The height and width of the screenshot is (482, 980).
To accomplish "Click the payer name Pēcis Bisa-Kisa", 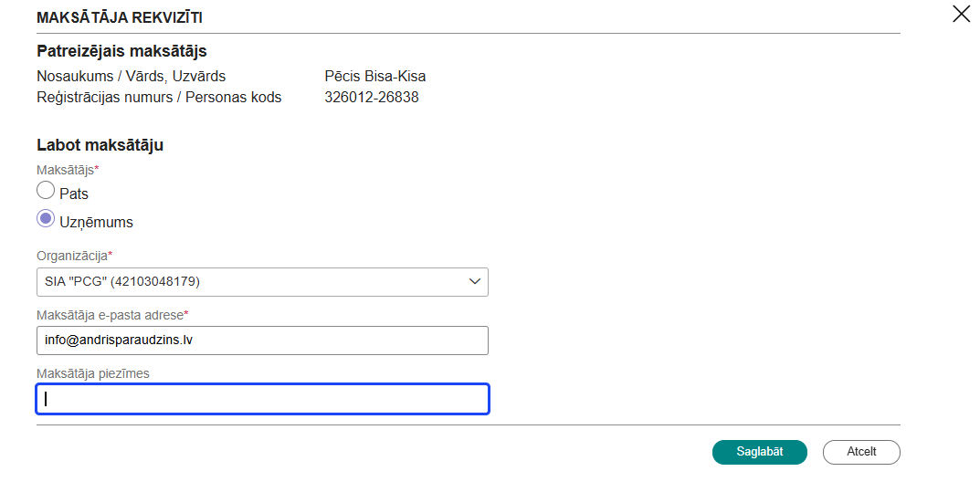I will (374, 77).
